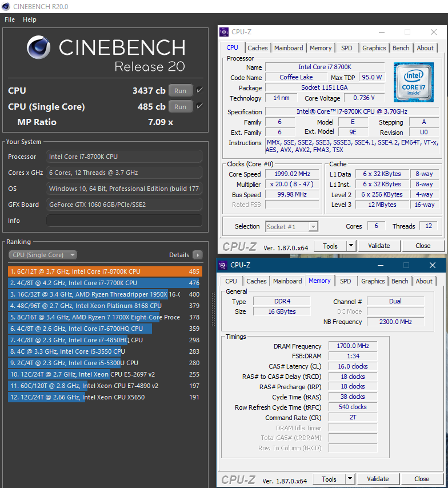Click Tools button in the lower CPU-Z window
The width and height of the screenshot is (448, 488).
[x=329, y=479]
